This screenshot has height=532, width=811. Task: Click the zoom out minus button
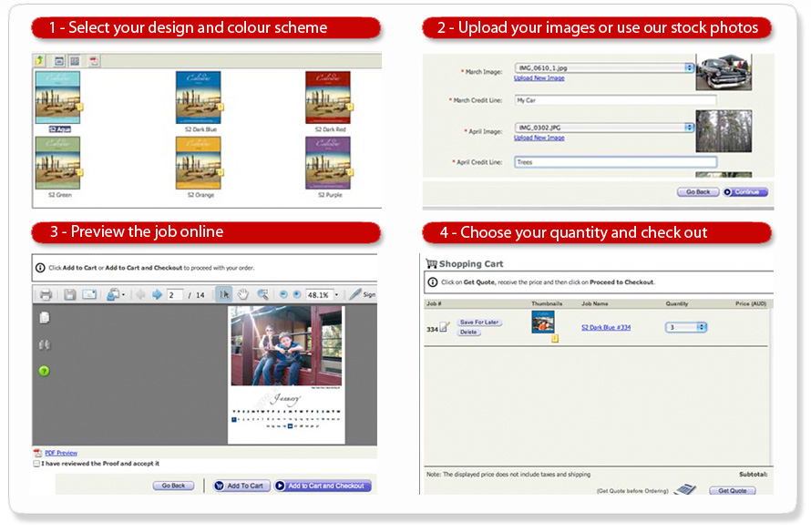tap(283, 294)
